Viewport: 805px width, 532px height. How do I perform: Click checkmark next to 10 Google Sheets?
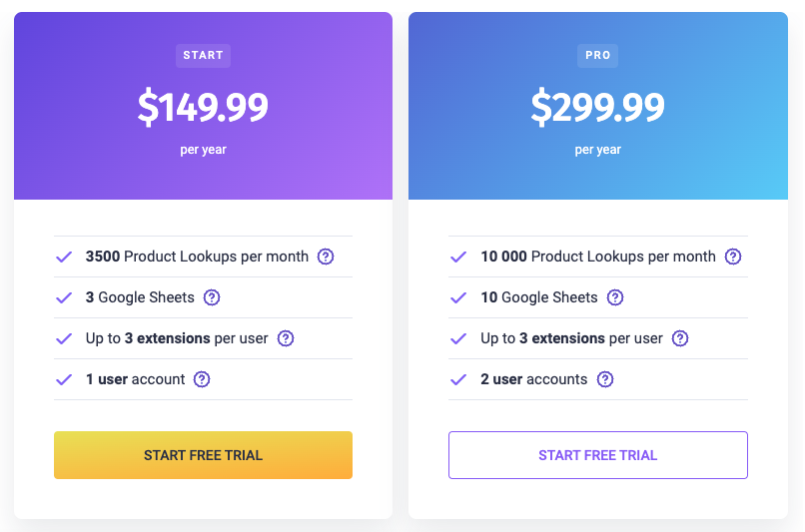459,297
